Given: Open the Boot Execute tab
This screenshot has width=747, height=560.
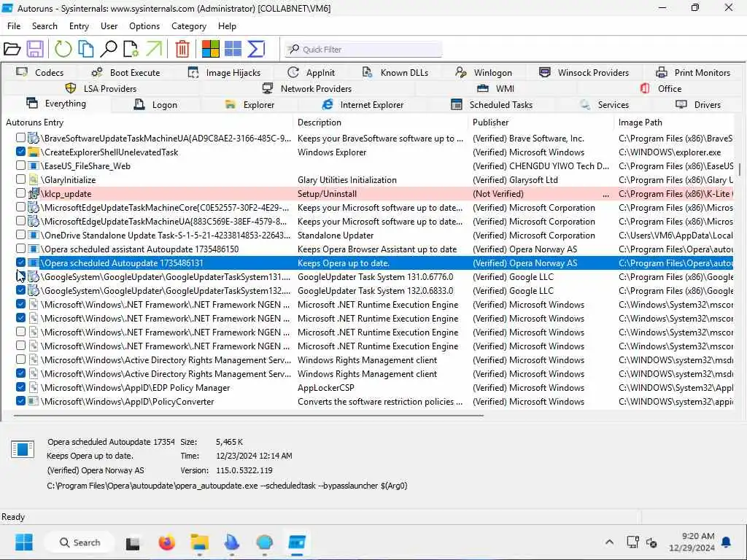Looking at the screenshot, I should (x=125, y=72).
